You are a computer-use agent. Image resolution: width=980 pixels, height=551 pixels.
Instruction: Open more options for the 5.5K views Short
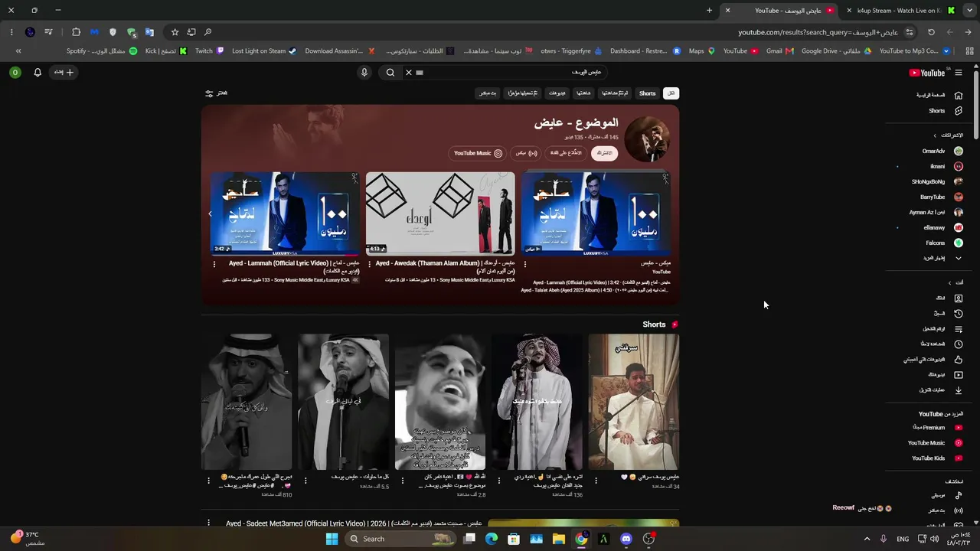tap(305, 481)
